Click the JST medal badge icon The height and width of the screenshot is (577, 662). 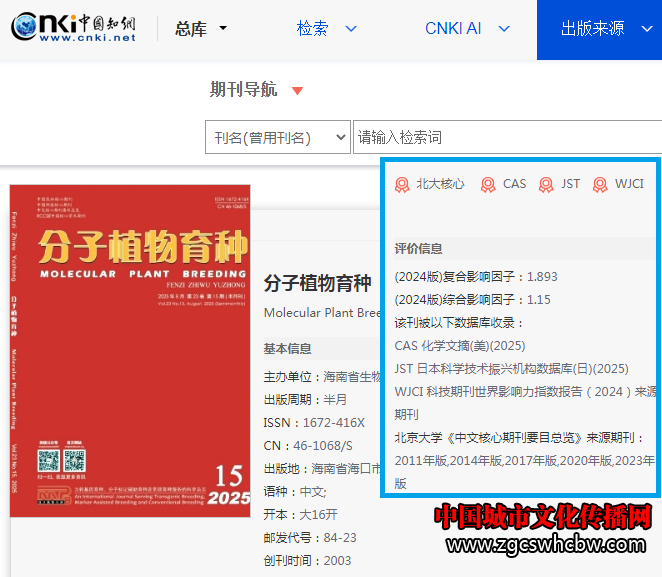click(546, 184)
